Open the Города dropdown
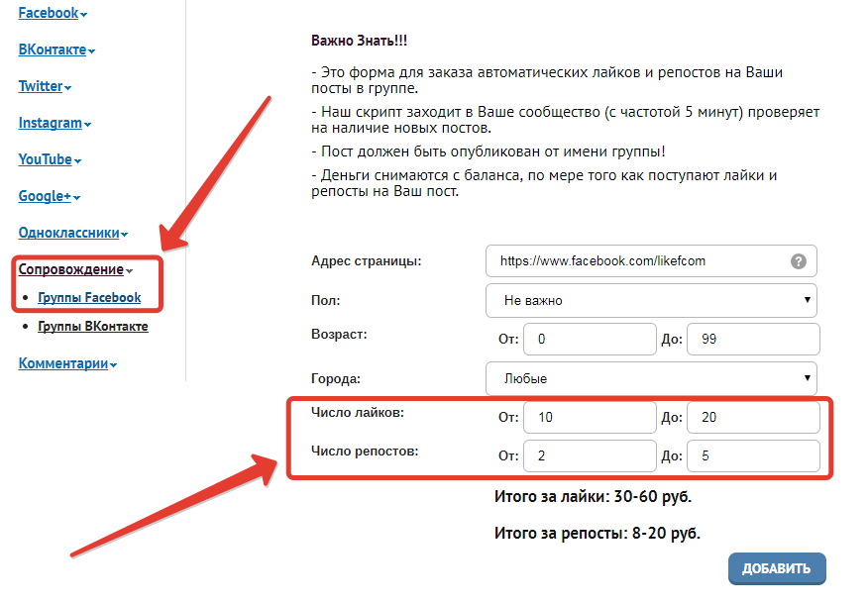The height and width of the screenshot is (604, 868). (x=651, y=378)
